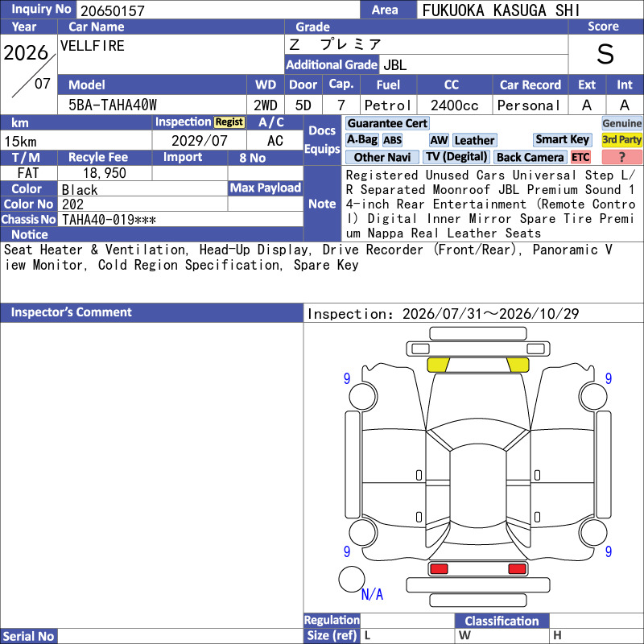644x644 pixels.
Task: Click the pink question mark badge
Action: pos(621,157)
